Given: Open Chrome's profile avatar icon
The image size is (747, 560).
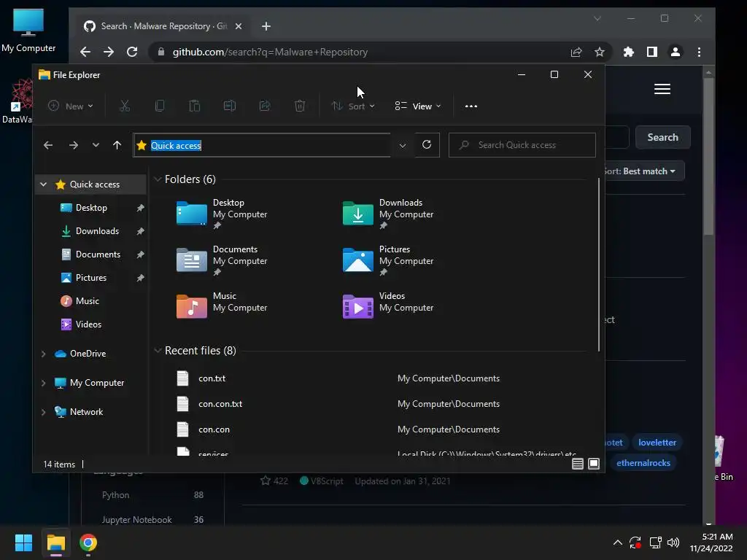Looking at the screenshot, I should [x=675, y=52].
